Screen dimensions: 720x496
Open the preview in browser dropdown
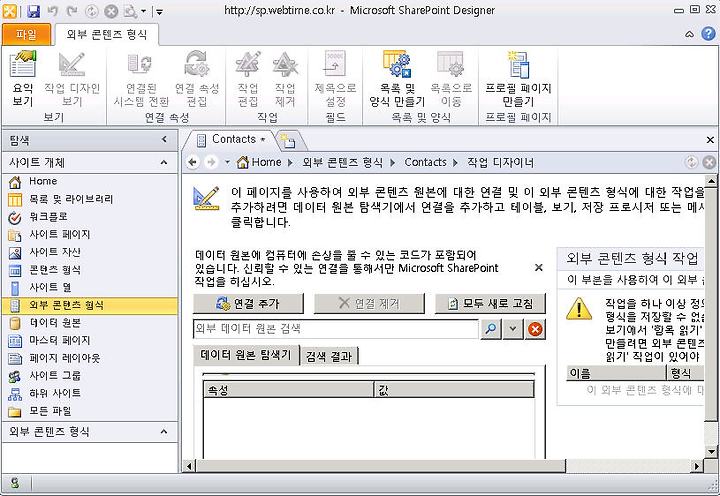pyautogui.click(x=143, y=11)
